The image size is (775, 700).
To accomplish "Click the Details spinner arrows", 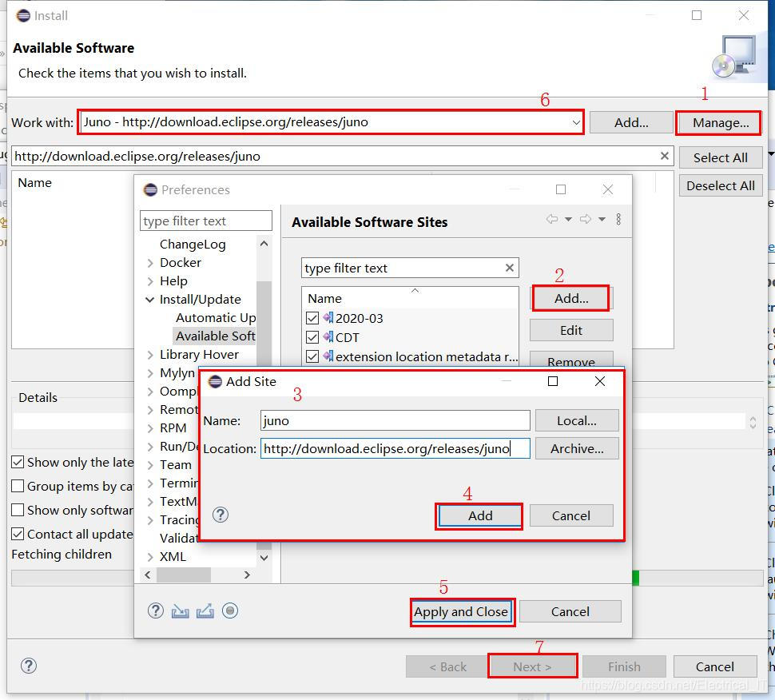I will point(753,422).
